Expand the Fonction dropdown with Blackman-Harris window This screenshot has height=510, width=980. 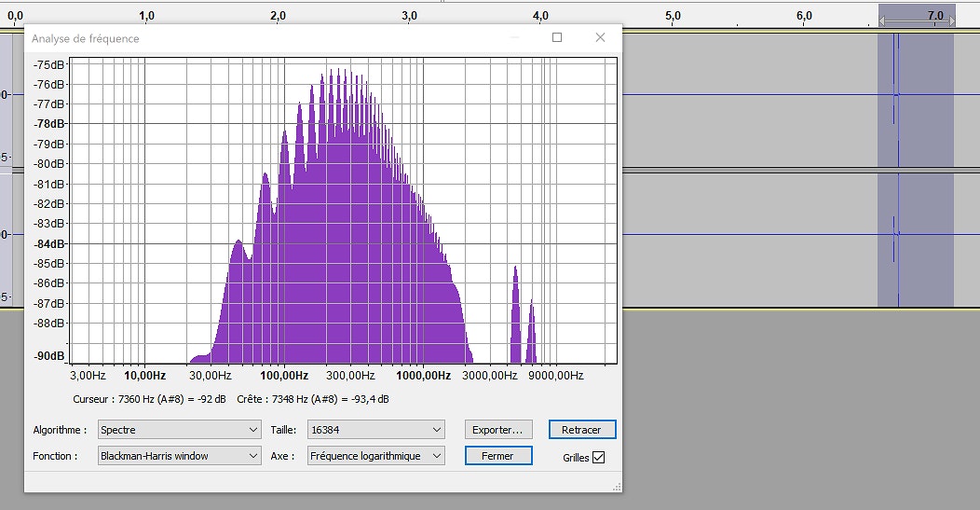[179, 456]
